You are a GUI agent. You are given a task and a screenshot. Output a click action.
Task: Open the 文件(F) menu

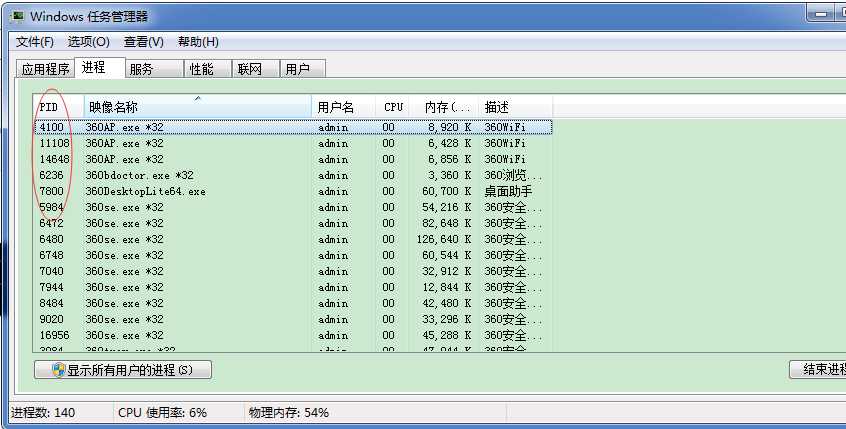(35, 42)
